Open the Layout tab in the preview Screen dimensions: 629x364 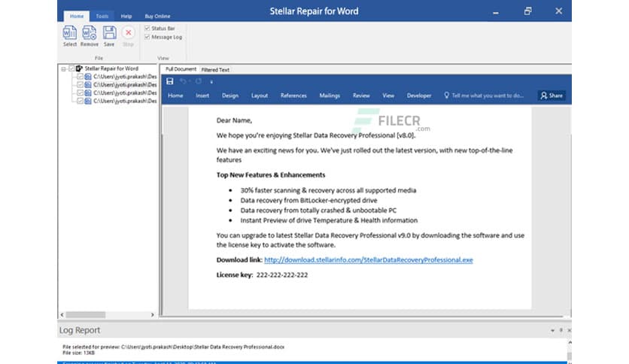(259, 96)
